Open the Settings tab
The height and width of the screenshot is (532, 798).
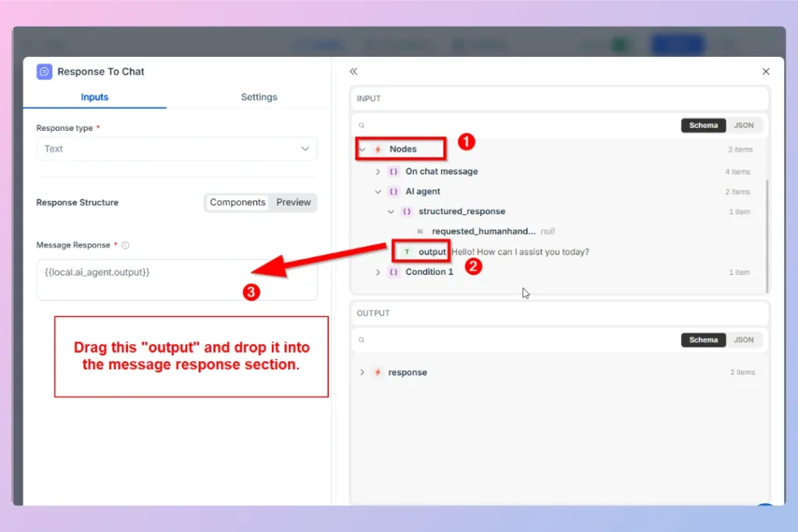(259, 97)
